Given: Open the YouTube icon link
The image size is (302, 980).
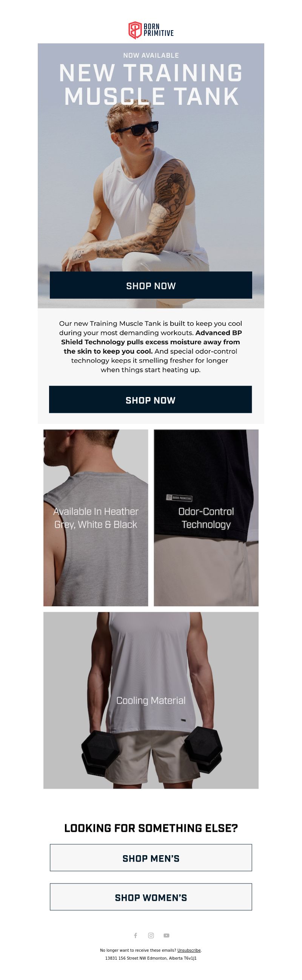Looking at the screenshot, I should 166,935.
